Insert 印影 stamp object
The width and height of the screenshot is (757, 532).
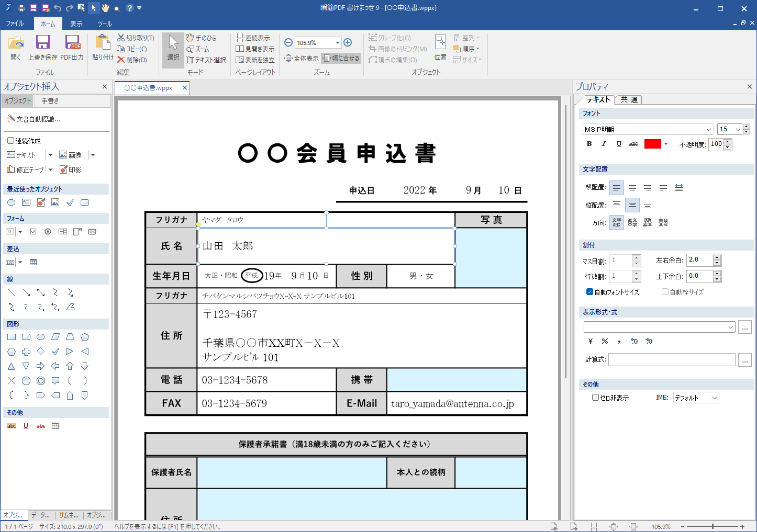(70, 169)
